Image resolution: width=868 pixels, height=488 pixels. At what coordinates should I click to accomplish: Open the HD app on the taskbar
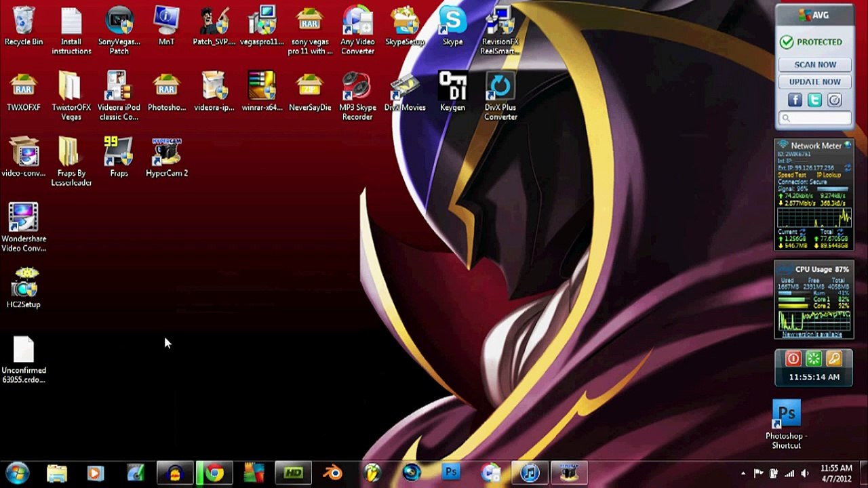294,472
